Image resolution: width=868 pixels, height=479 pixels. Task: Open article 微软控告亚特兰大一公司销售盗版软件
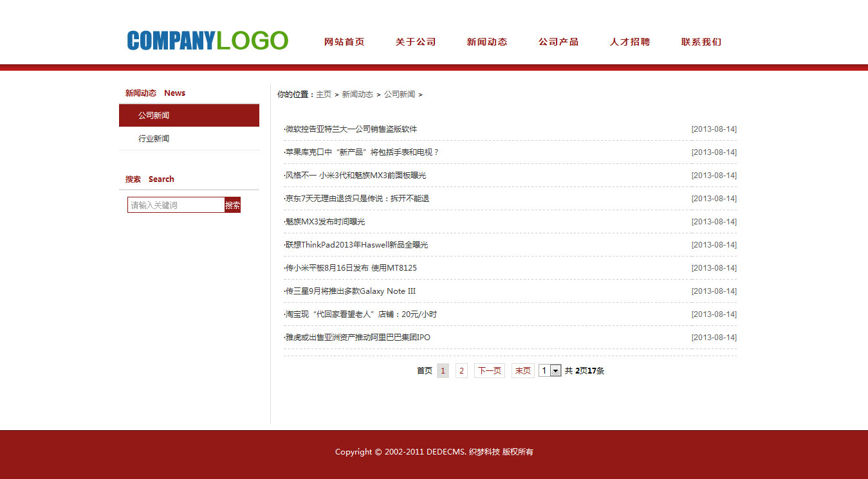351,129
